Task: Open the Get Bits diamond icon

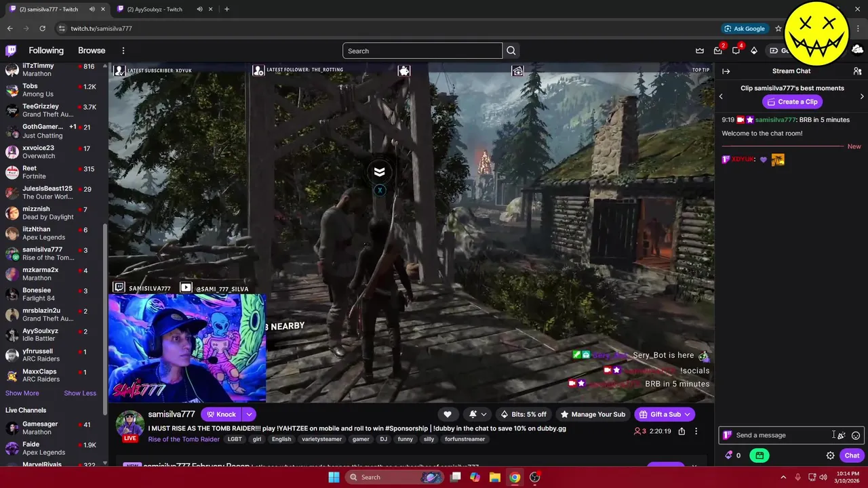Action: [753, 51]
